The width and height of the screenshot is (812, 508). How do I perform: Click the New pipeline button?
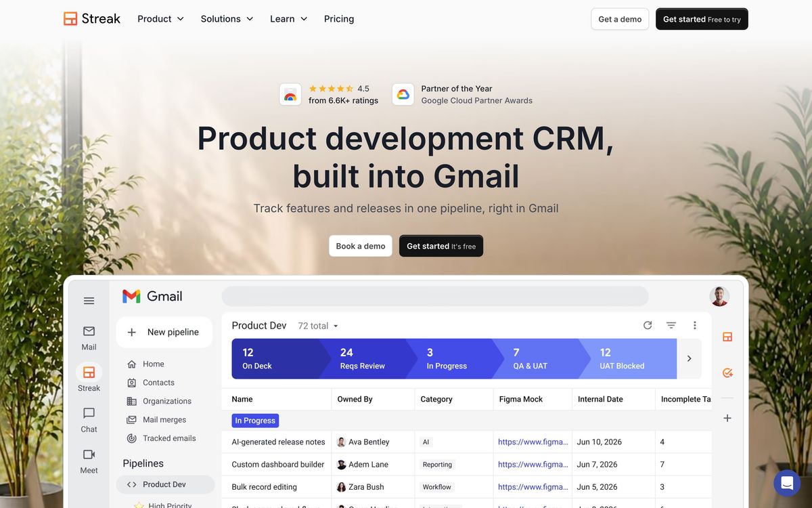(x=164, y=332)
